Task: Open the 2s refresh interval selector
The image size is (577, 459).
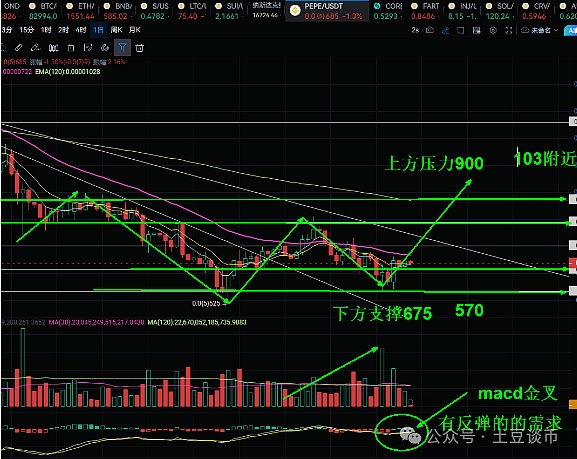Action: pos(415,30)
